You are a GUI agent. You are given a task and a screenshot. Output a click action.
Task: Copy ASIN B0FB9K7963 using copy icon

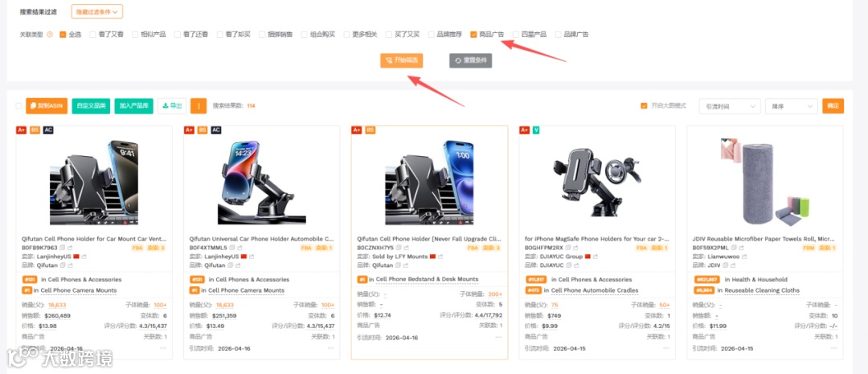(x=62, y=248)
